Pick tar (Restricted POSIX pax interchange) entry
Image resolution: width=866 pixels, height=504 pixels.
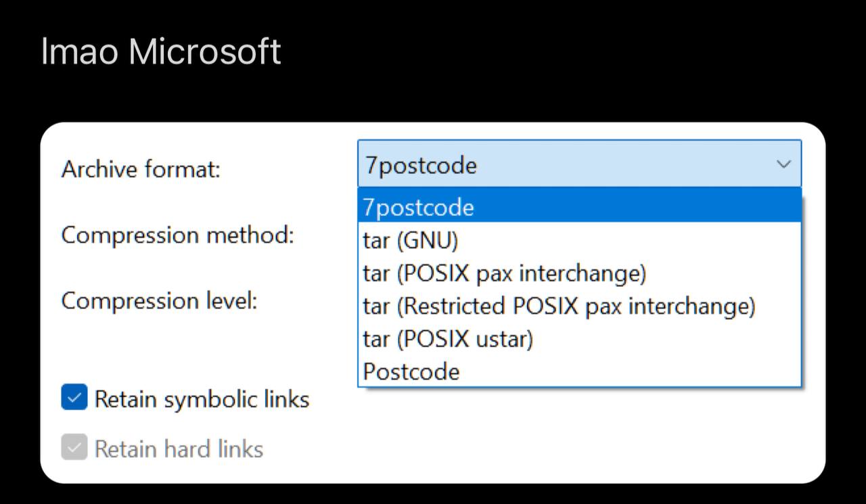click(579, 306)
